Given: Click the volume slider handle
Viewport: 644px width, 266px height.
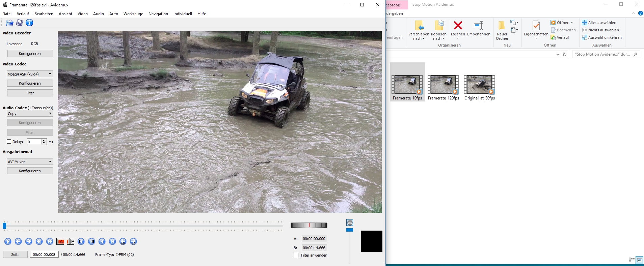Looking at the screenshot, I should tap(349, 230).
